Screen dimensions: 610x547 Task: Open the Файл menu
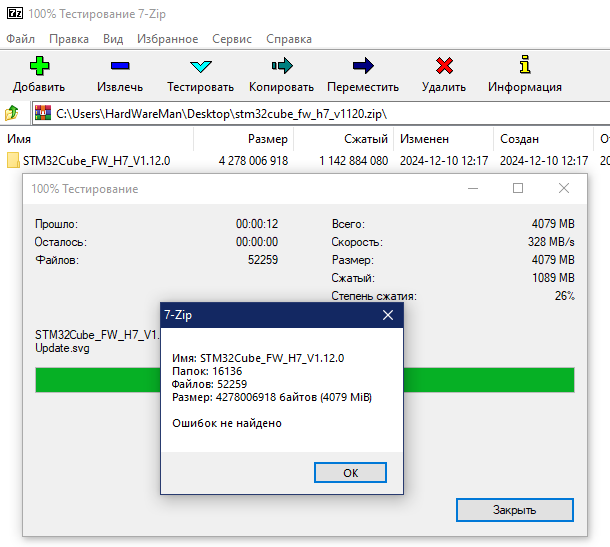point(20,39)
